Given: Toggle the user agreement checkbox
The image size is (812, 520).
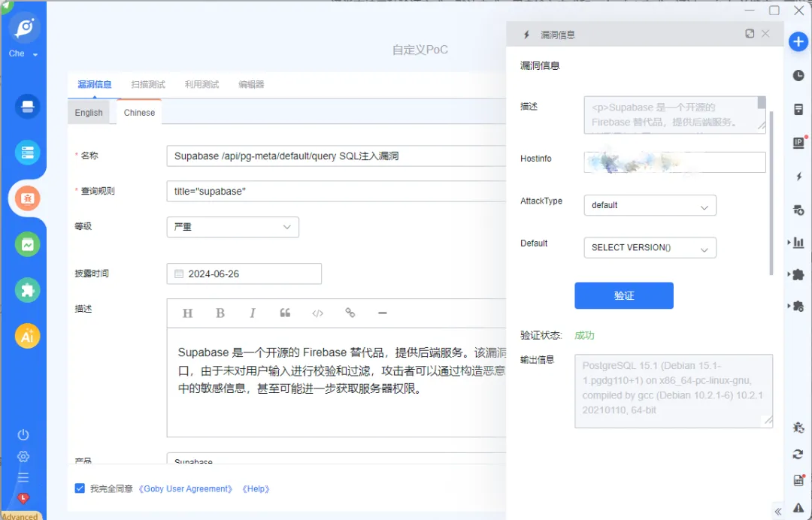Looking at the screenshot, I should click(80, 488).
